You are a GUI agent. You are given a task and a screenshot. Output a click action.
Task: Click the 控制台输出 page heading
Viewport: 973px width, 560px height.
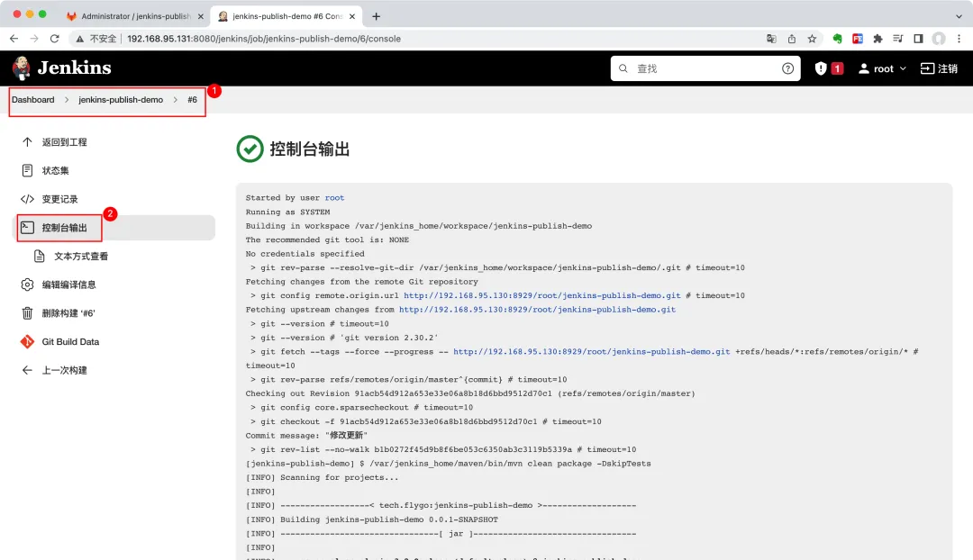click(310, 149)
